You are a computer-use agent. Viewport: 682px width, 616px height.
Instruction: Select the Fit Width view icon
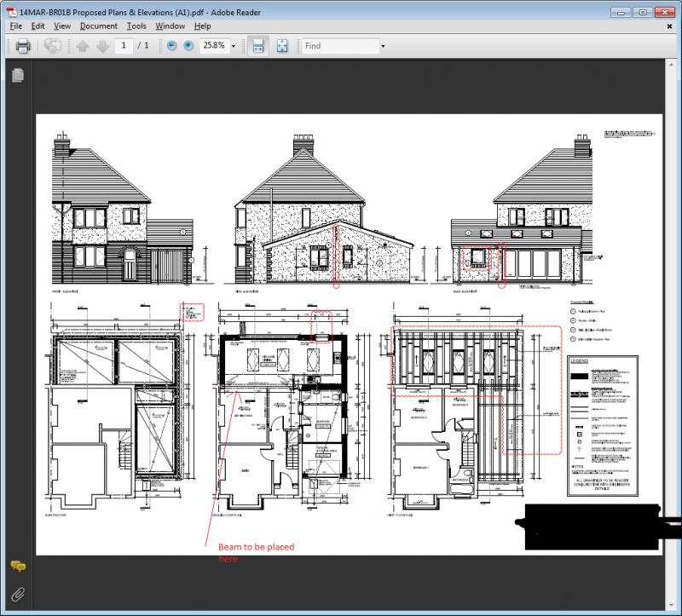pyautogui.click(x=257, y=46)
